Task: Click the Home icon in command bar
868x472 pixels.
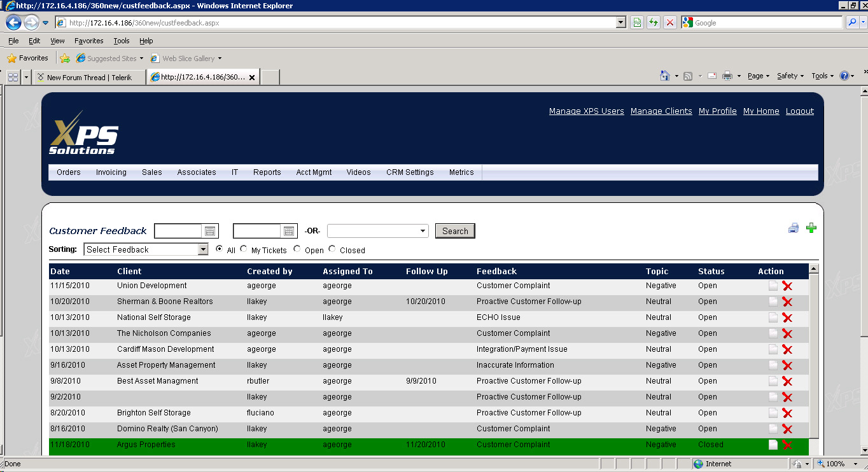Action: tap(665, 76)
